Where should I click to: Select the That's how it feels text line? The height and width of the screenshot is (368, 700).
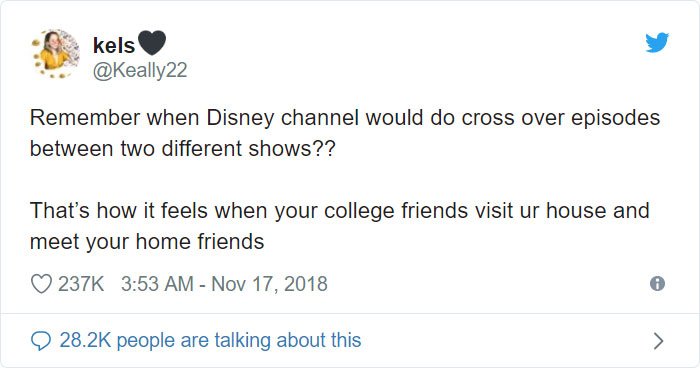click(339, 211)
